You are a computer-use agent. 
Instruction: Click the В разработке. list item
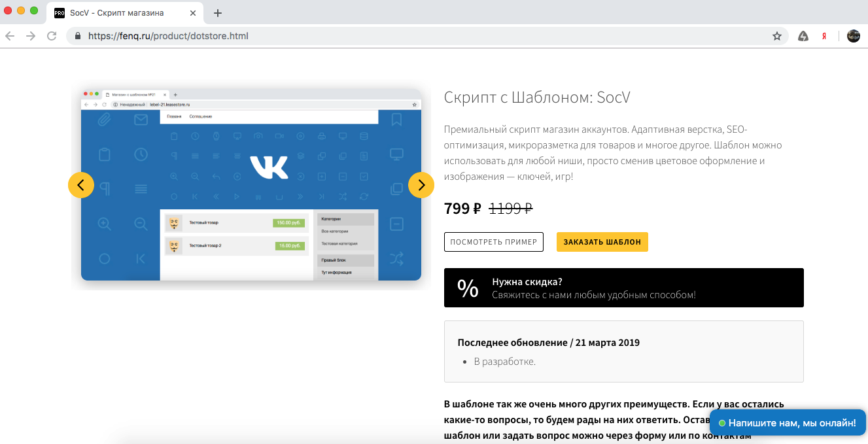(505, 361)
